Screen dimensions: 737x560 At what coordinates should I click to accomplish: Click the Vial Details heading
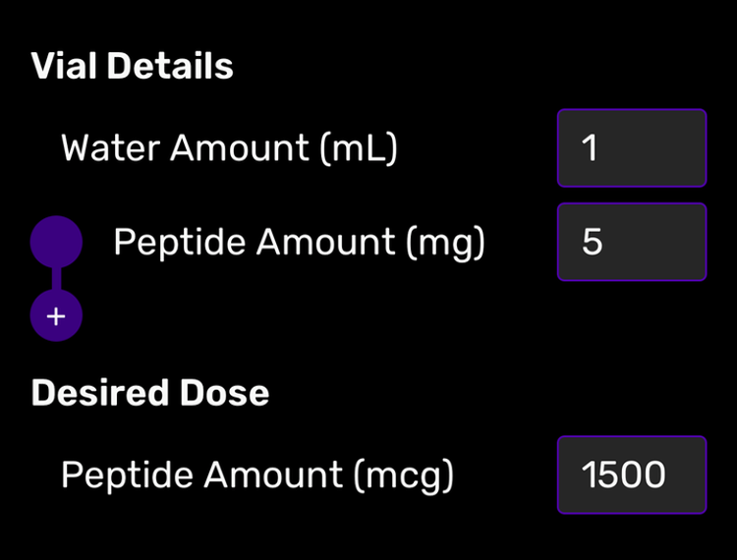[x=133, y=67]
